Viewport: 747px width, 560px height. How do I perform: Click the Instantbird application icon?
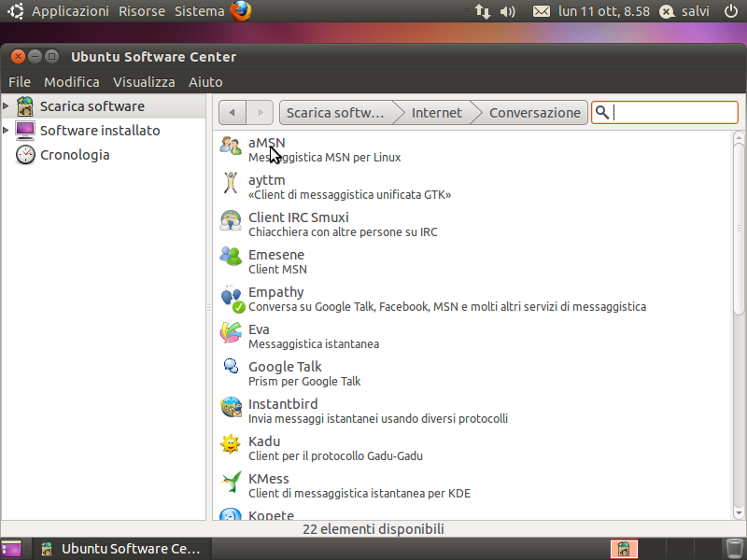[231, 407]
